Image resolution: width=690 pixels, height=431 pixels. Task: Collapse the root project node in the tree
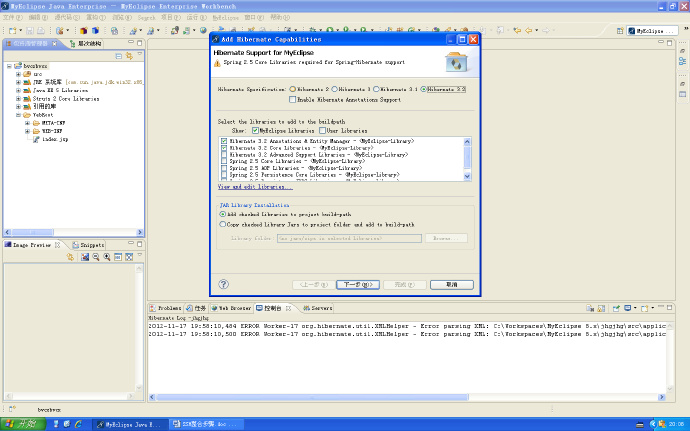[x=9, y=66]
